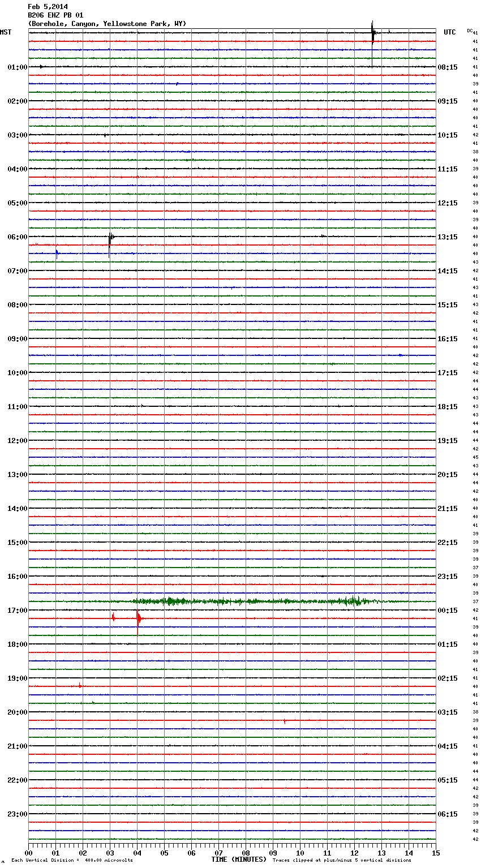Image resolution: width=481 pixels, height=868 pixels.
Task: Click the small red blip after 19:00
Action: click(x=80, y=686)
